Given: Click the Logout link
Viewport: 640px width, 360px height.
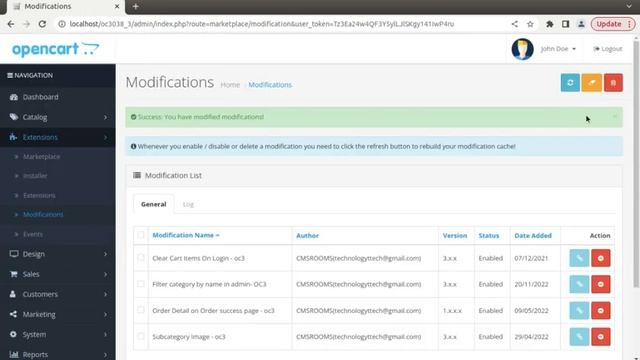Looking at the screenshot, I should pyautogui.click(x=608, y=49).
